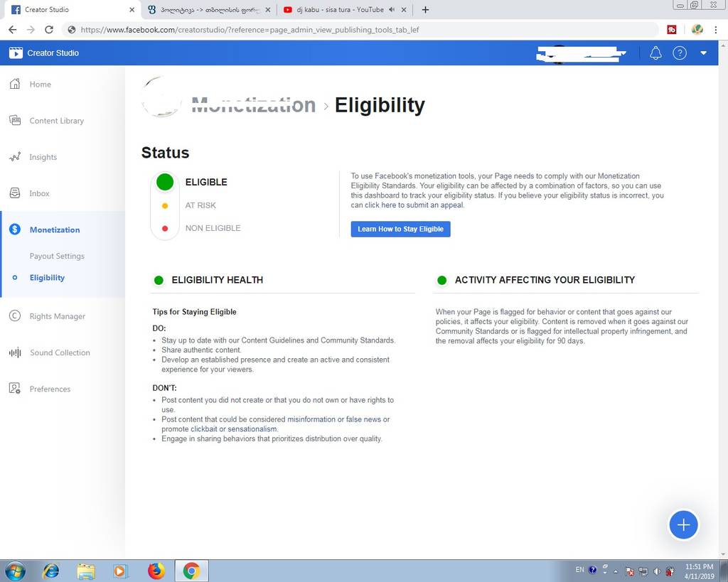Click ACTIVITY AFFECTING YOUR ELIGIBILITY heading
728x582 pixels.
pos(545,280)
